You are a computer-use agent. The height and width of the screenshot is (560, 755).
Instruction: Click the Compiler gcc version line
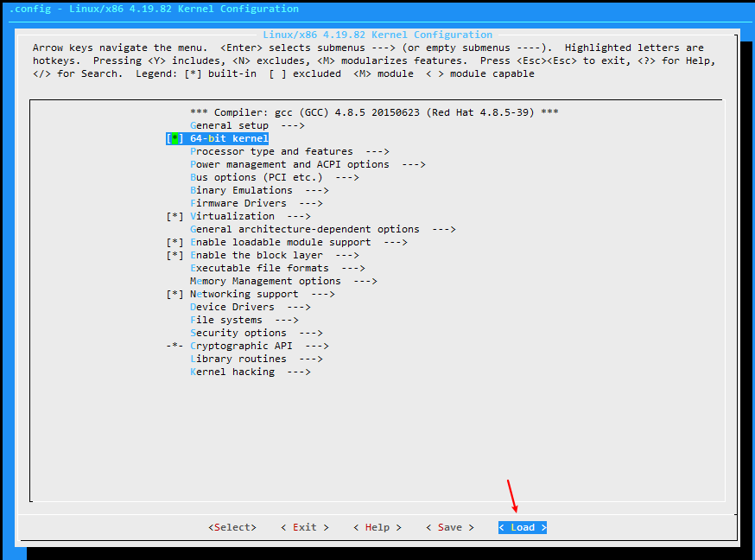coord(374,112)
